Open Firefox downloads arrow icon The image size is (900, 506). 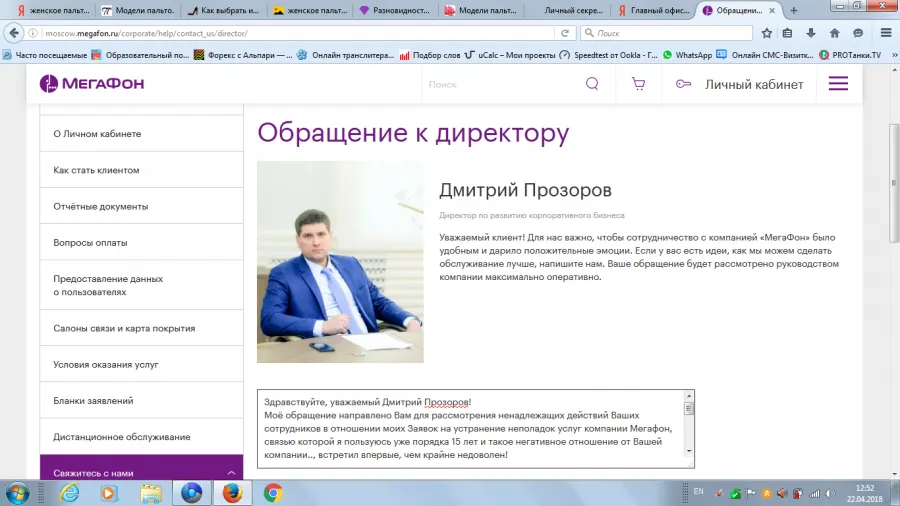[x=810, y=33]
